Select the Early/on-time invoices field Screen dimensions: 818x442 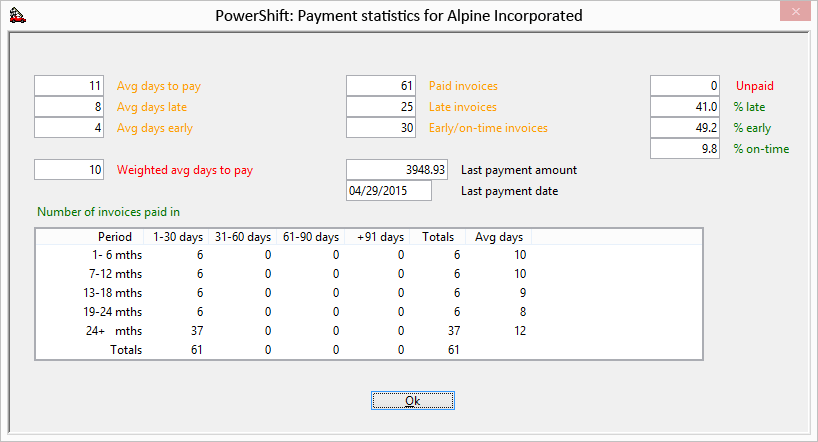[x=381, y=127]
